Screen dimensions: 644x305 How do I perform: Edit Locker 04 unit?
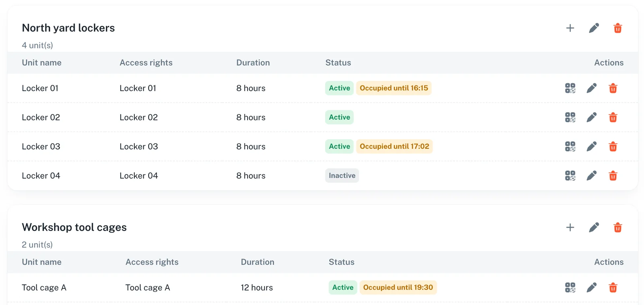coord(591,175)
